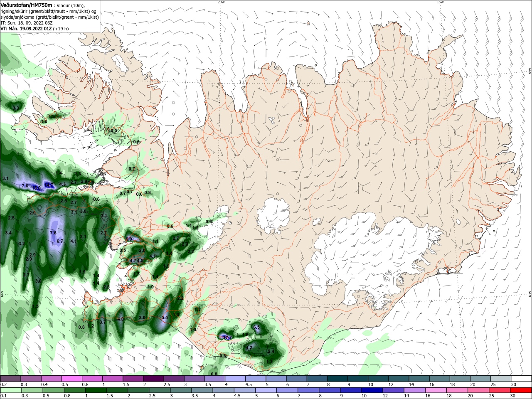532x399 pixels.
Task: Click the light gray snow swatch from 25 to 30
Action: (501, 379)
